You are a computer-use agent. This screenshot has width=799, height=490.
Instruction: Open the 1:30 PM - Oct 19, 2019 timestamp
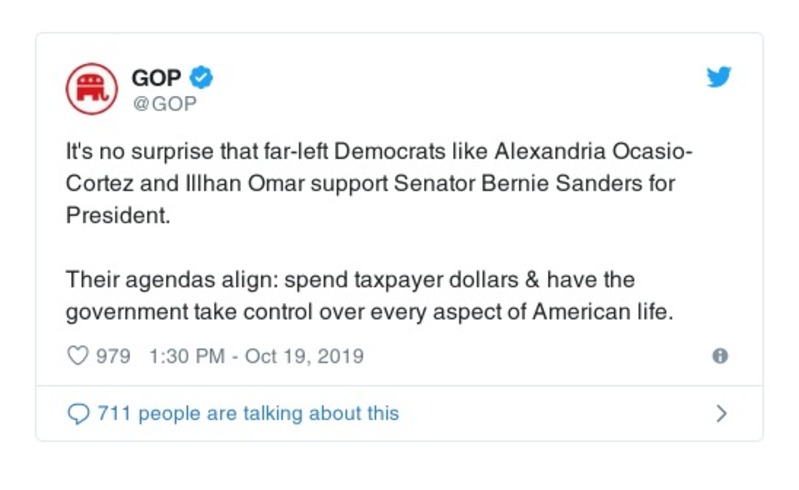coord(256,356)
